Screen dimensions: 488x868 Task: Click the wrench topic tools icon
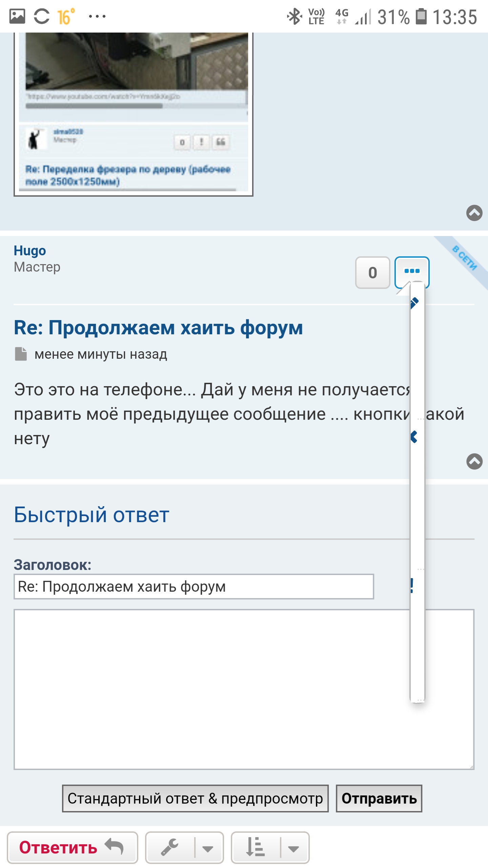click(x=169, y=847)
